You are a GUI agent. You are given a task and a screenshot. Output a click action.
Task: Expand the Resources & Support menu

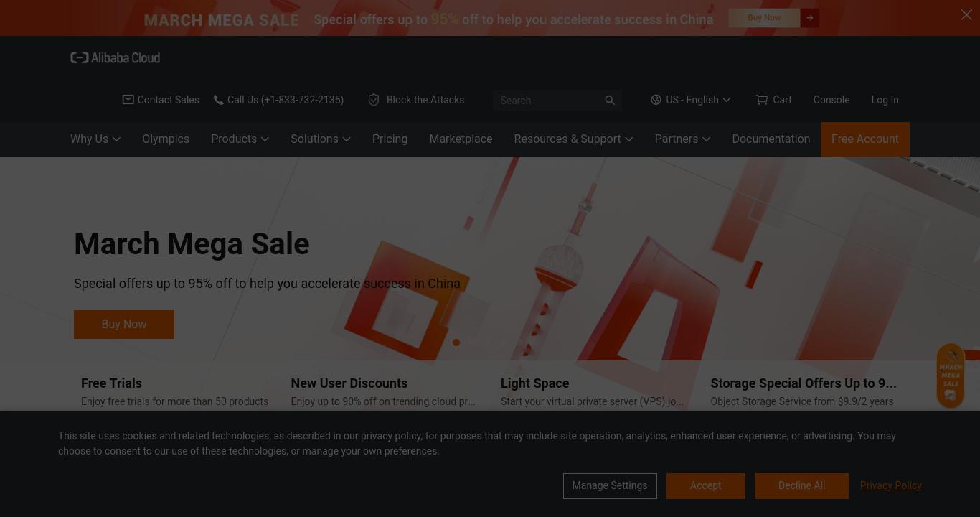tap(573, 139)
